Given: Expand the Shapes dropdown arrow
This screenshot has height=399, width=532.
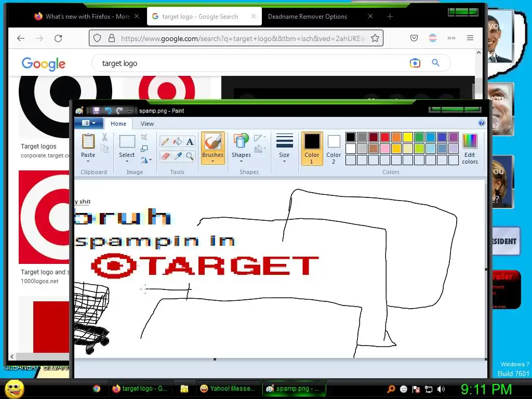Looking at the screenshot, I should 241,162.
